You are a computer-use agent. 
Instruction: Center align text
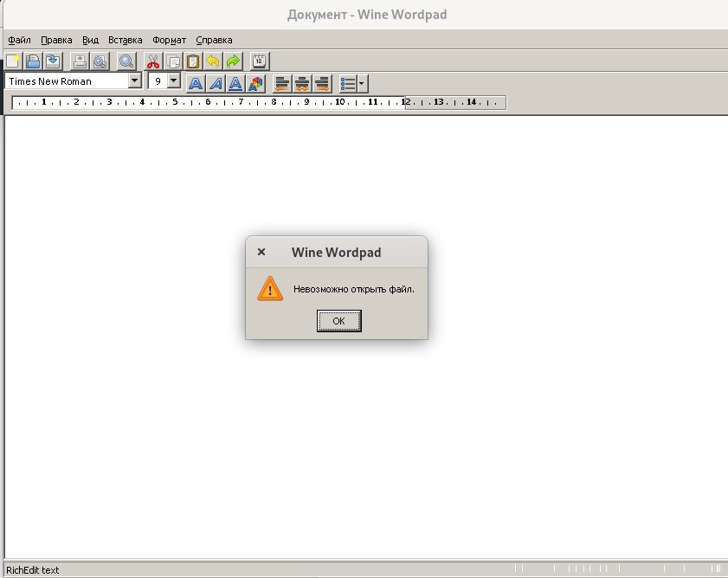pyautogui.click(x=302, y=84)
